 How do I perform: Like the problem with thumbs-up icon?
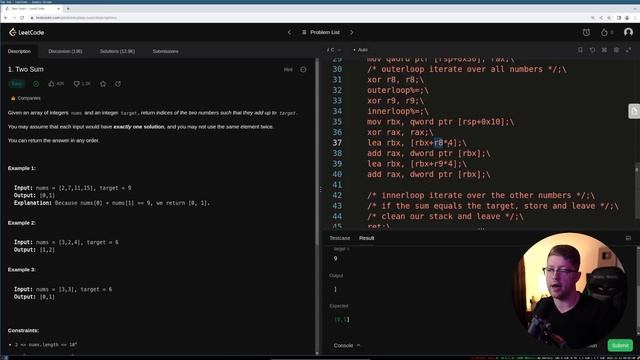51,84
